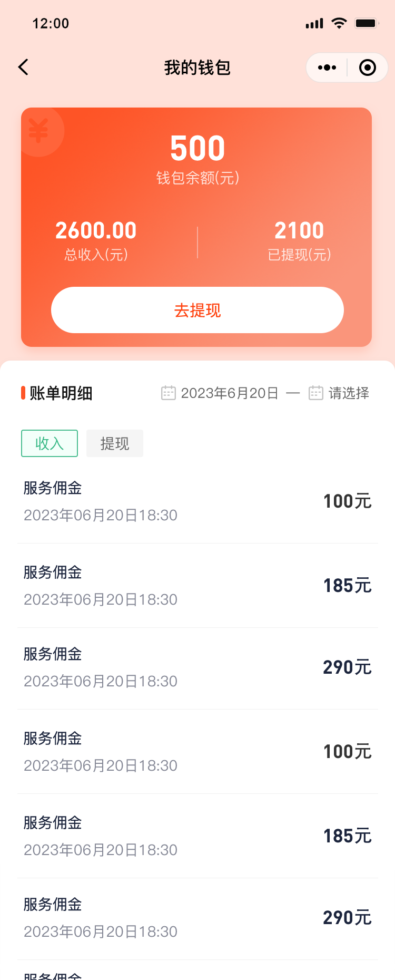This screenshot has height=980, width=395.
Task: Tap total income 2600.00 amount
Action: pos(96,230)
